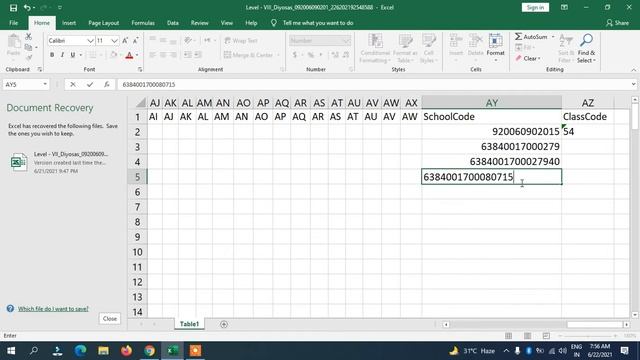Click the ClassCode header cell
This screenshot has height=360, width=640.
(587, 117)
